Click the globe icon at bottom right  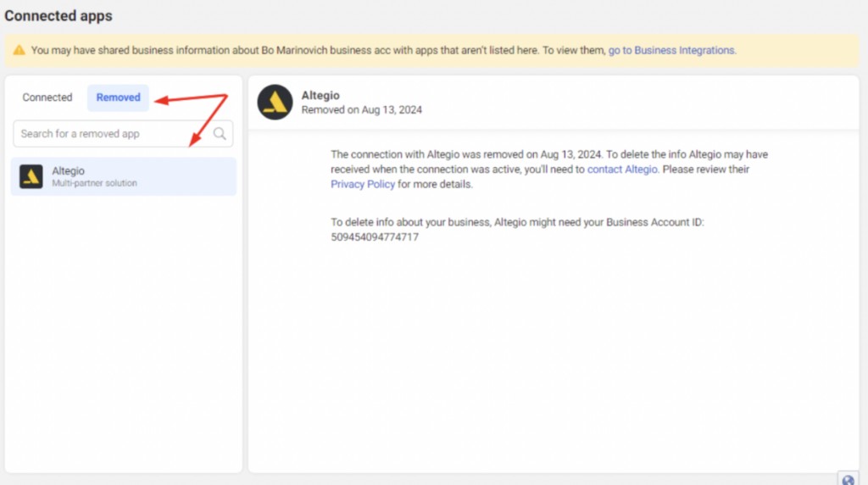[848, 479]
